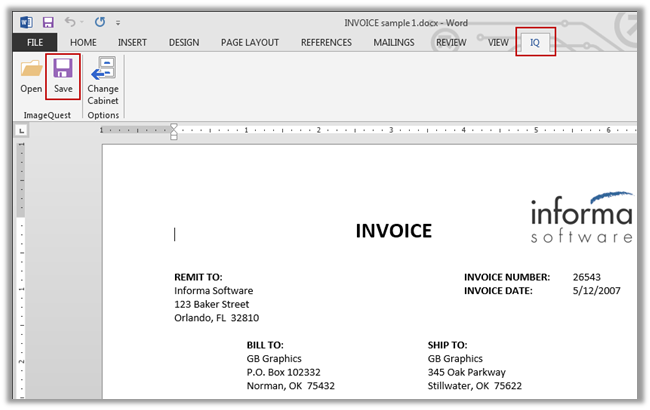Switch to the VIEW tab
The width and height of the screenshot is (650, 410).
coord(498,43)
